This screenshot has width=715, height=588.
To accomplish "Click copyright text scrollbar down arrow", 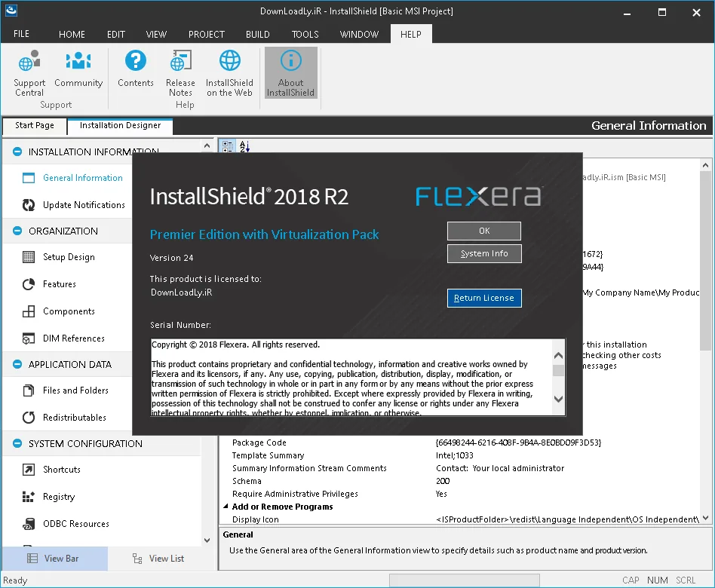I will 558,399.
